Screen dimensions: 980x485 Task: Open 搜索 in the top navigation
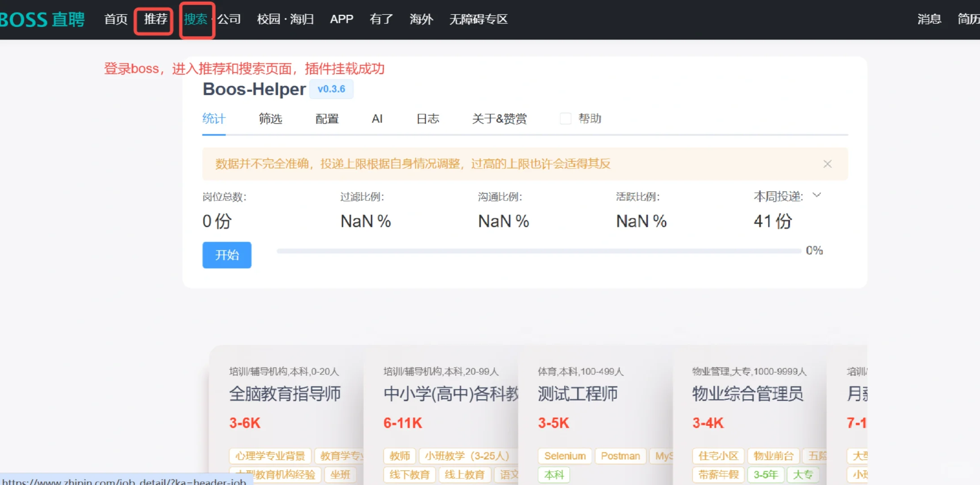(195, 19)
